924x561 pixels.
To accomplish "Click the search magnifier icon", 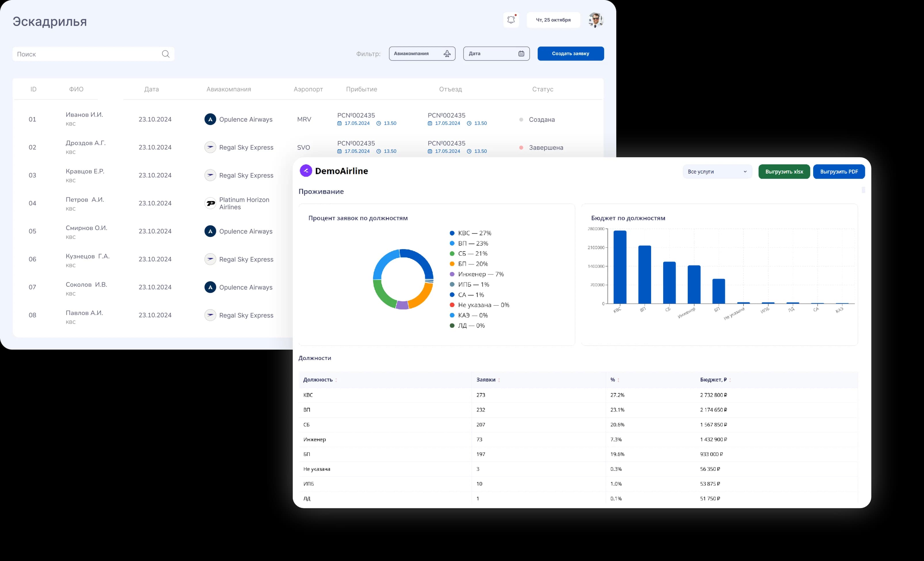I will pos(166,54).
